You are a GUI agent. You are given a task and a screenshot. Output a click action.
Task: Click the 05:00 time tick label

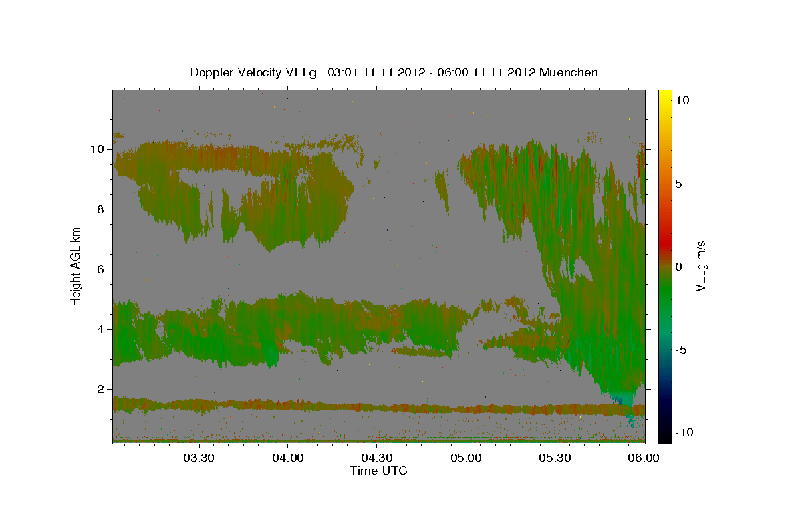(x=466, y=458)
